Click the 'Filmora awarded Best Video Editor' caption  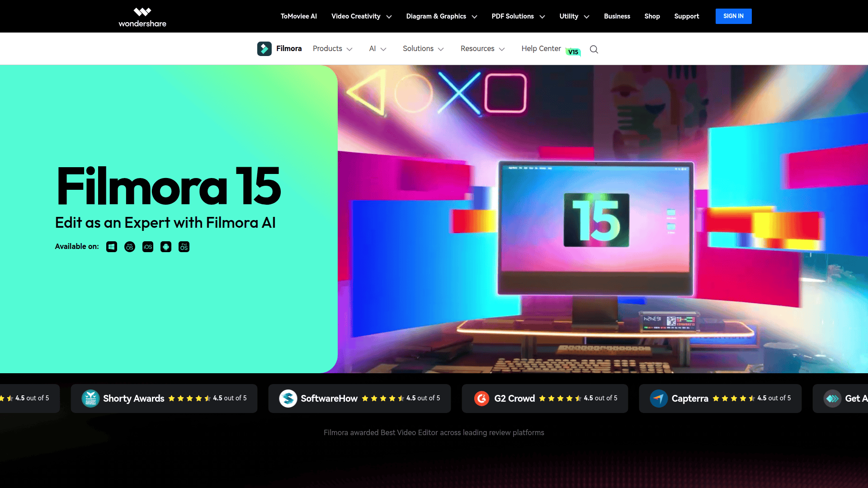(x=434, y=432)
